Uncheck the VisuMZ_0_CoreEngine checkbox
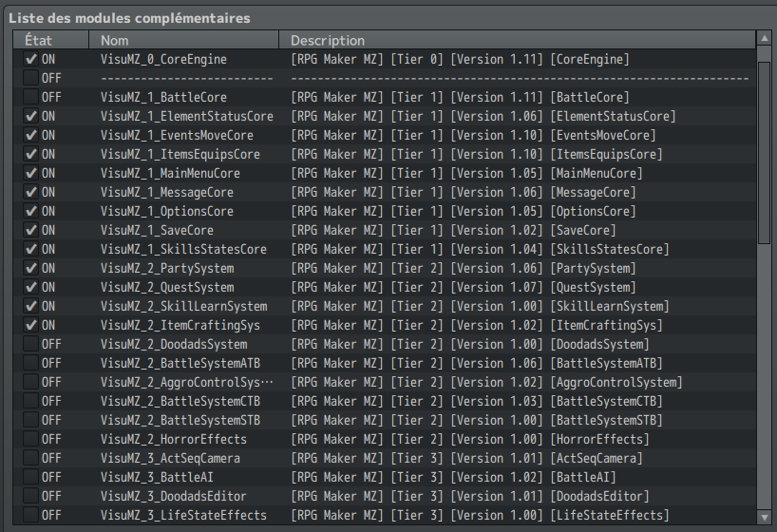Image resolution: width=777 pixels, height=532 pixels. click(x=31, y=60)
